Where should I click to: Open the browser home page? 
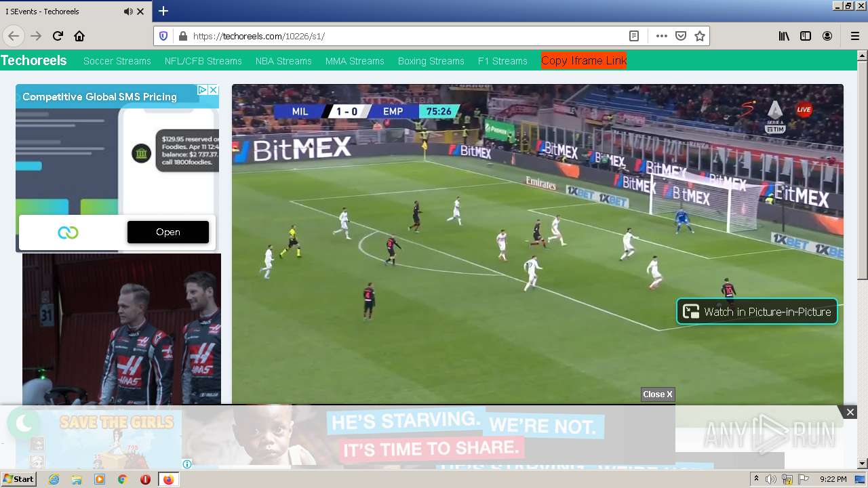click(79, 36)
